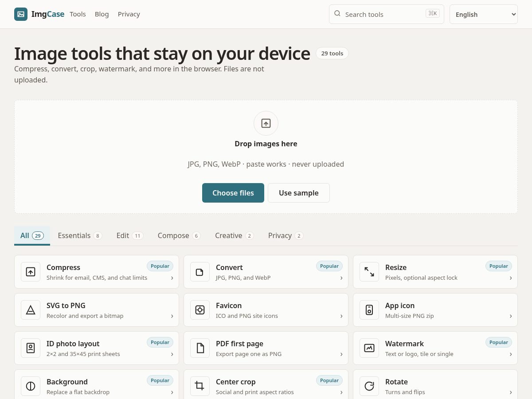Click 'JPG, PNG, and WebP' description
Screen dimensions: 532x399
click(243, 278)
